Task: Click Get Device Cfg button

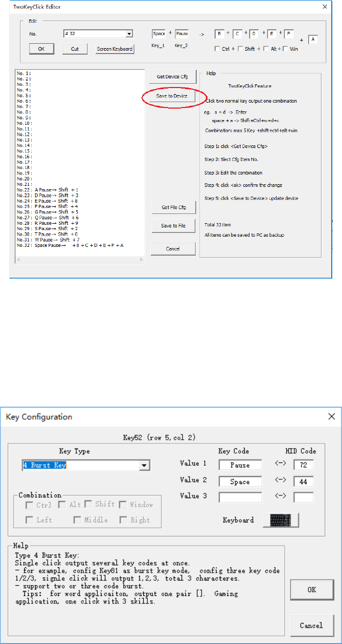Action: click(172, 76)
